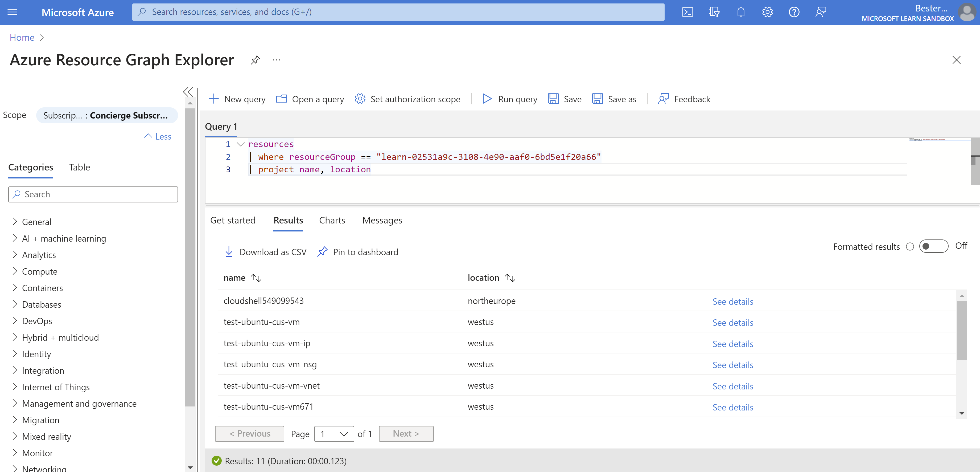Expand the General category
Screen dimensions: 980x472
click(15, 222)
